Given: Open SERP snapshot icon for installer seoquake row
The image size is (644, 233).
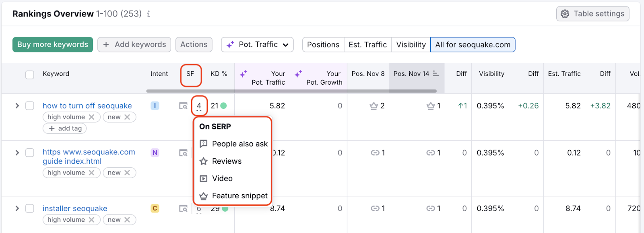Looking at the screenshot, I should tap(183, 209).
